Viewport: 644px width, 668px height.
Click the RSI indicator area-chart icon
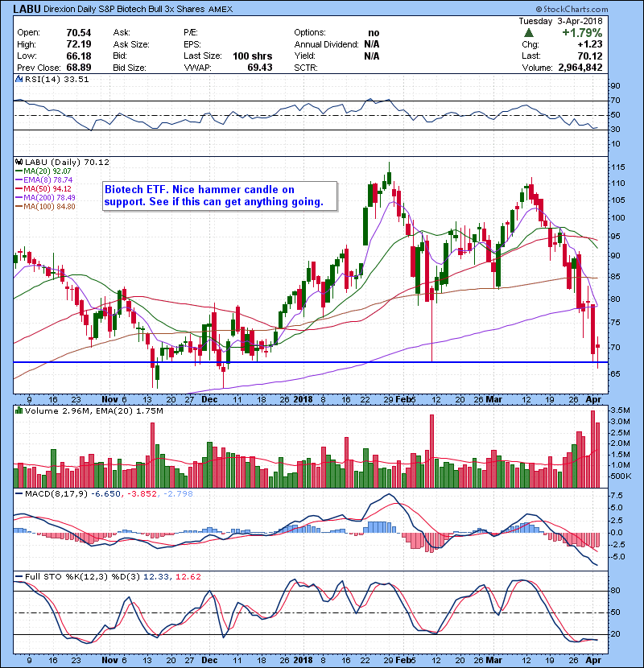pos(19,79)
